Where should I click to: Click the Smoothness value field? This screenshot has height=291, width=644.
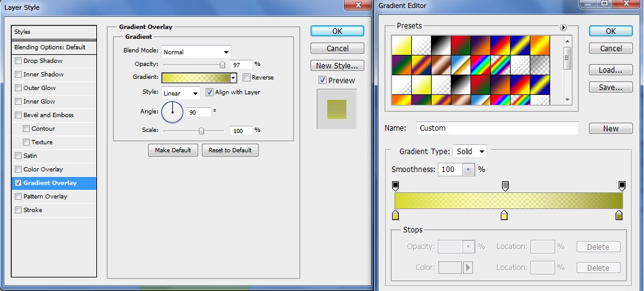[x=450, y=170]
